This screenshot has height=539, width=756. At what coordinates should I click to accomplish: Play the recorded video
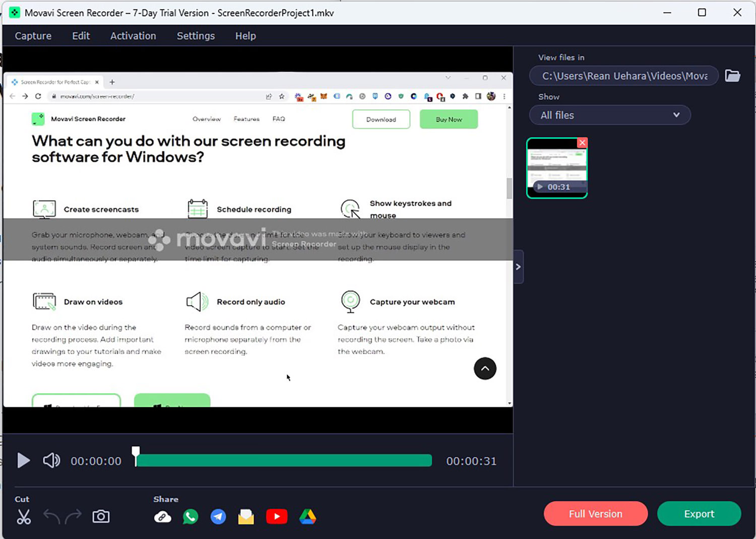click(x=23, y=460)
